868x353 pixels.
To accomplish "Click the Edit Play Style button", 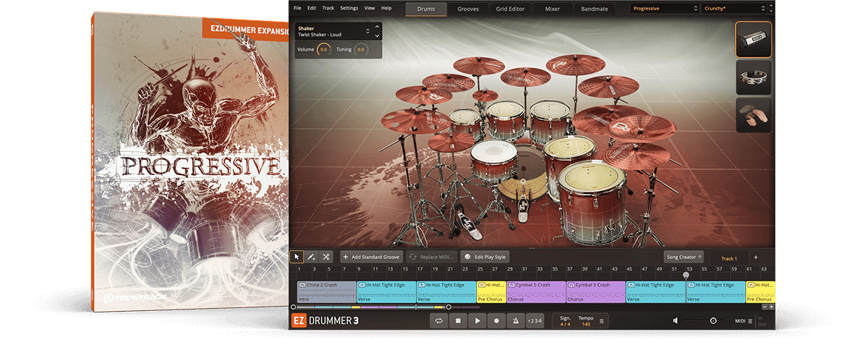I will pyautogui.click(x=485, y=257).
